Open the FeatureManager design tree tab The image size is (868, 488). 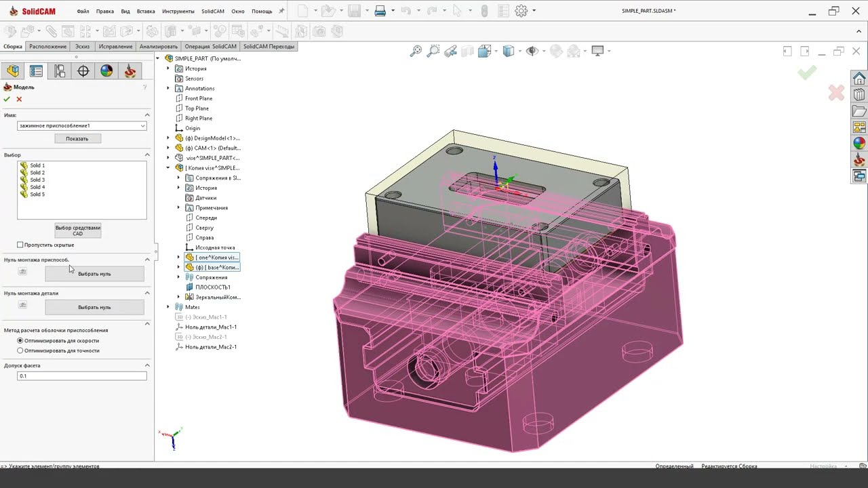point(13,71)
